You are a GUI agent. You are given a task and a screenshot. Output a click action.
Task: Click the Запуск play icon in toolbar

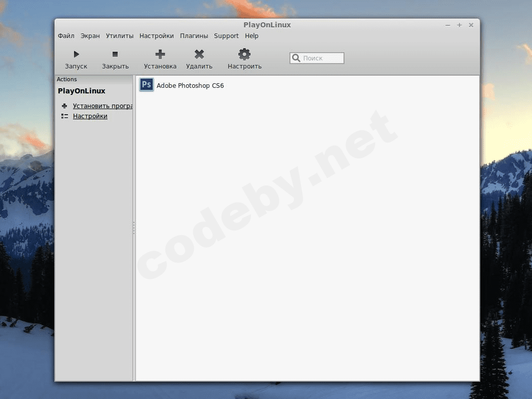point(76,54)
